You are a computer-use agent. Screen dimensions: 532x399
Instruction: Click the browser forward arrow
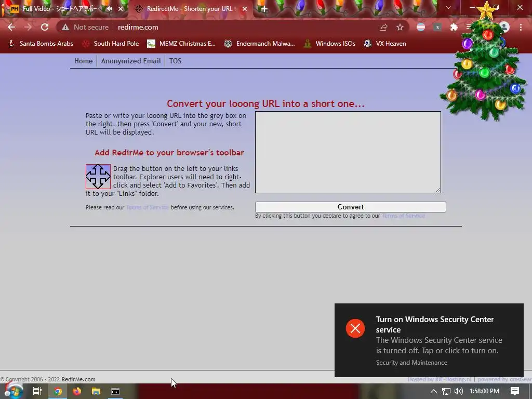tap(28, 27)
